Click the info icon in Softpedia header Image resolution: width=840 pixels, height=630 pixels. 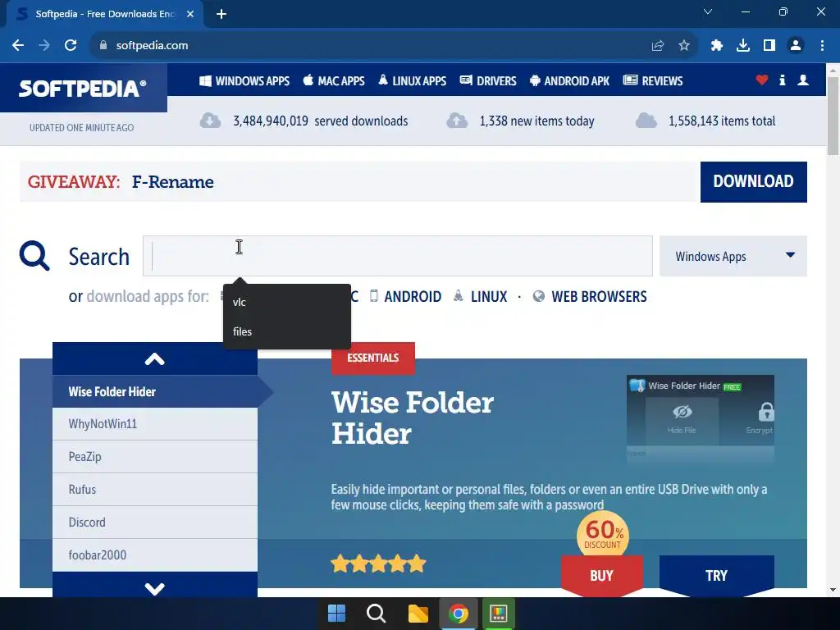(x=782, y=80)
